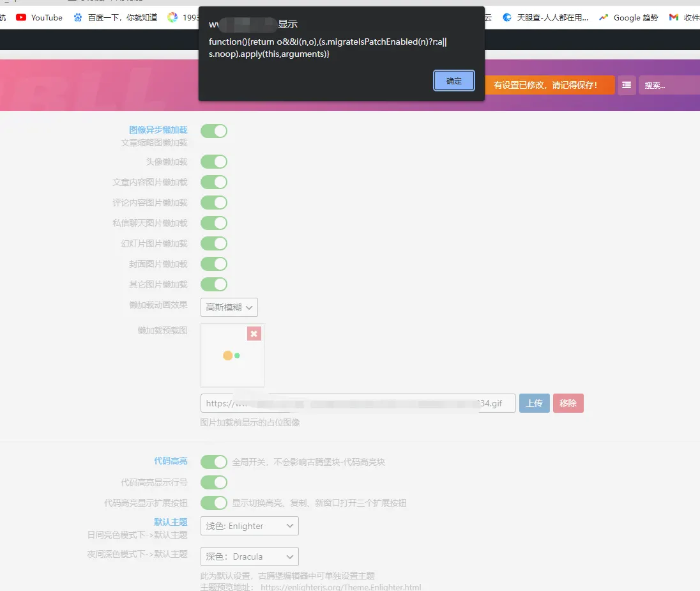Remove preload image with red X icon

(x=254, y=334)
